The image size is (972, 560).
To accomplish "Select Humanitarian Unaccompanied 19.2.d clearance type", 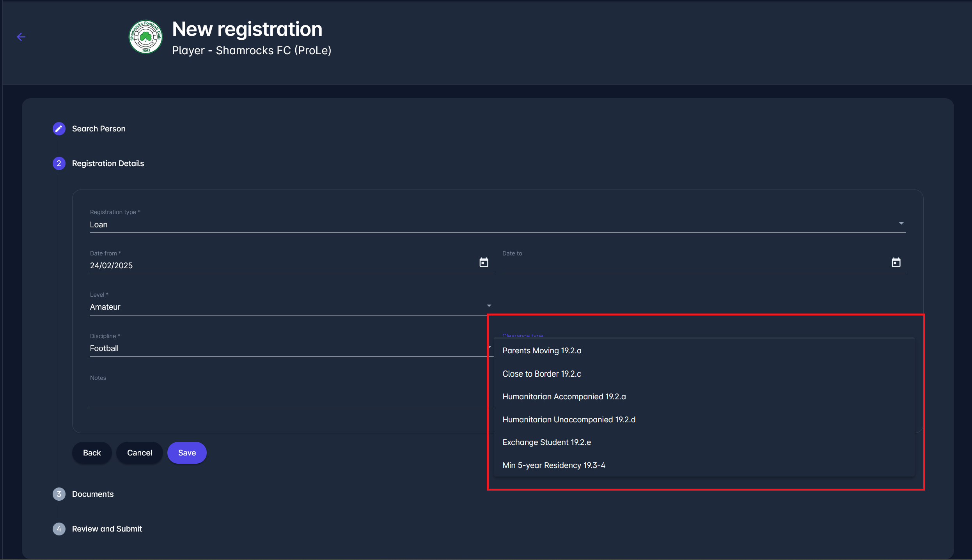I will tap(569, 420).
